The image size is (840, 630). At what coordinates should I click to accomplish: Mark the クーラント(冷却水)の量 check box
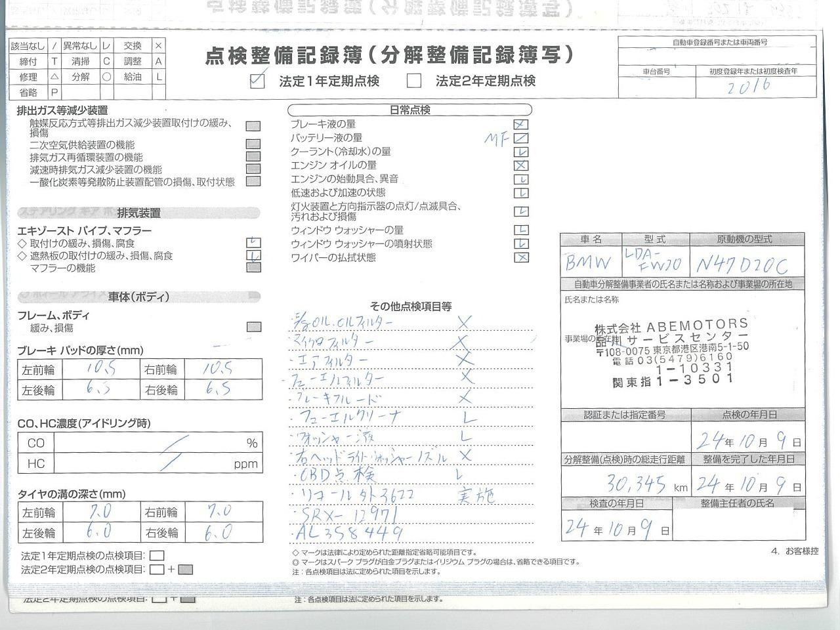coord(521,152)
